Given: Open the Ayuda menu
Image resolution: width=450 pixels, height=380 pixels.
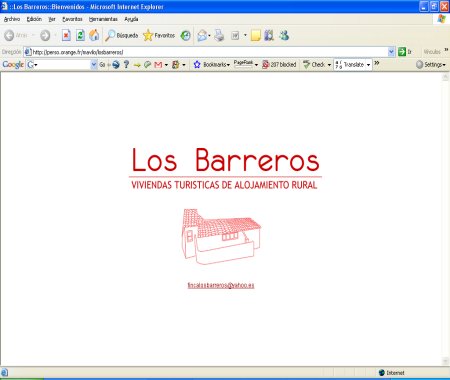Looking at the screenshot, I should 131,19.
